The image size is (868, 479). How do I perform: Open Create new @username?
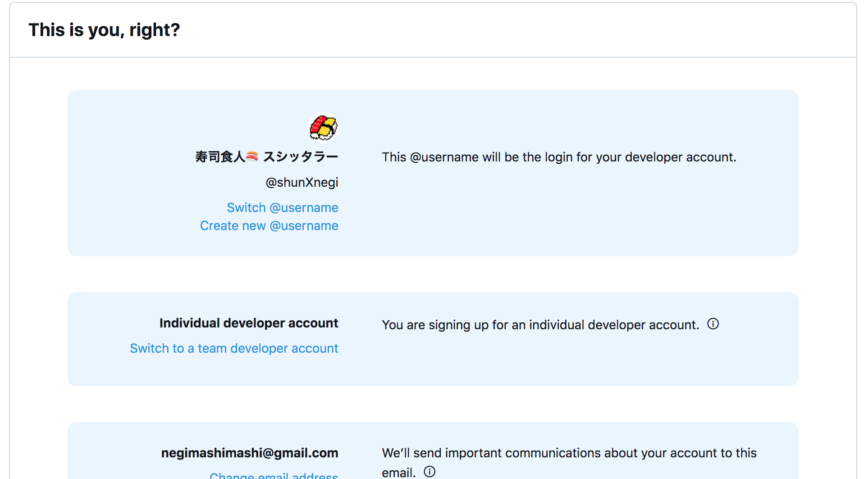tap(269, 226)
